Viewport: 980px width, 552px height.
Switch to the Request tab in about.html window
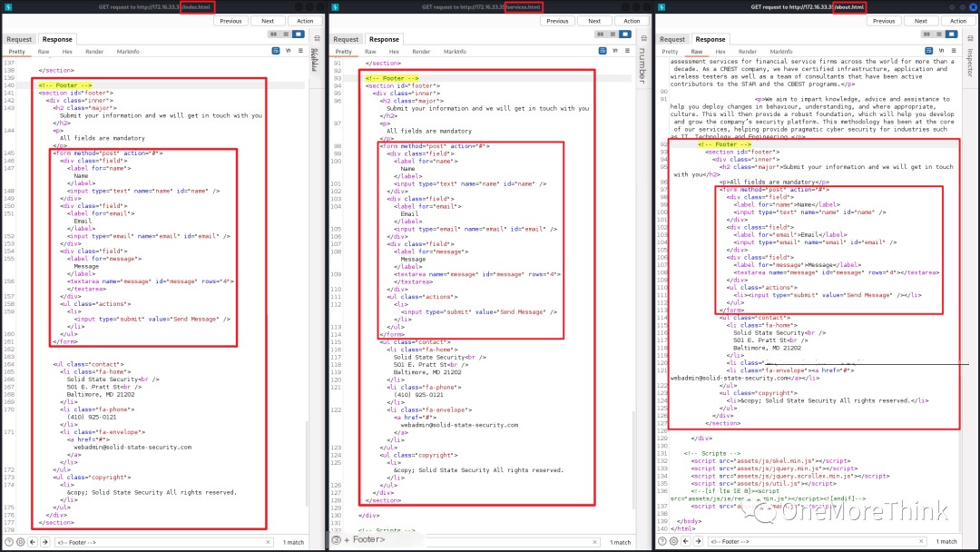coord(672,39)
